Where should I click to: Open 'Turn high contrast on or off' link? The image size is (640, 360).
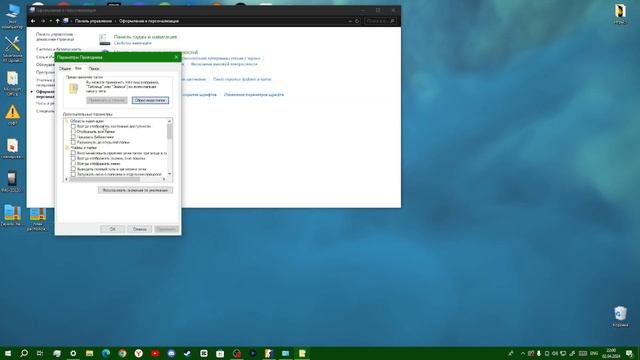pyautogui.click(x=224, y=64)
